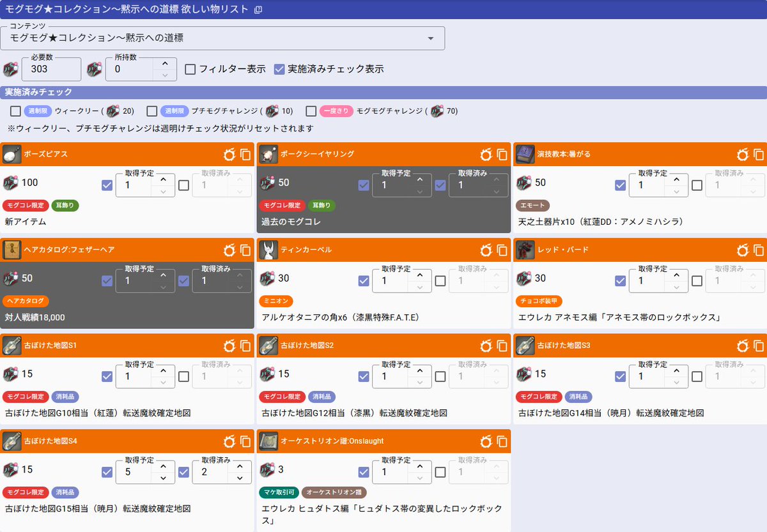Click copy icon on 古ぼけた地図S3 card
767x532 pixels.
pos(759,346)
